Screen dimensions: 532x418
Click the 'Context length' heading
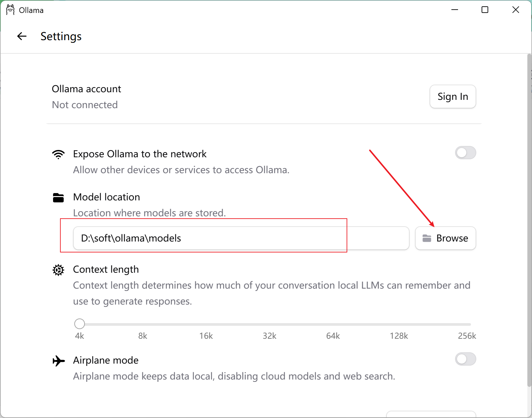pos(106,269)
